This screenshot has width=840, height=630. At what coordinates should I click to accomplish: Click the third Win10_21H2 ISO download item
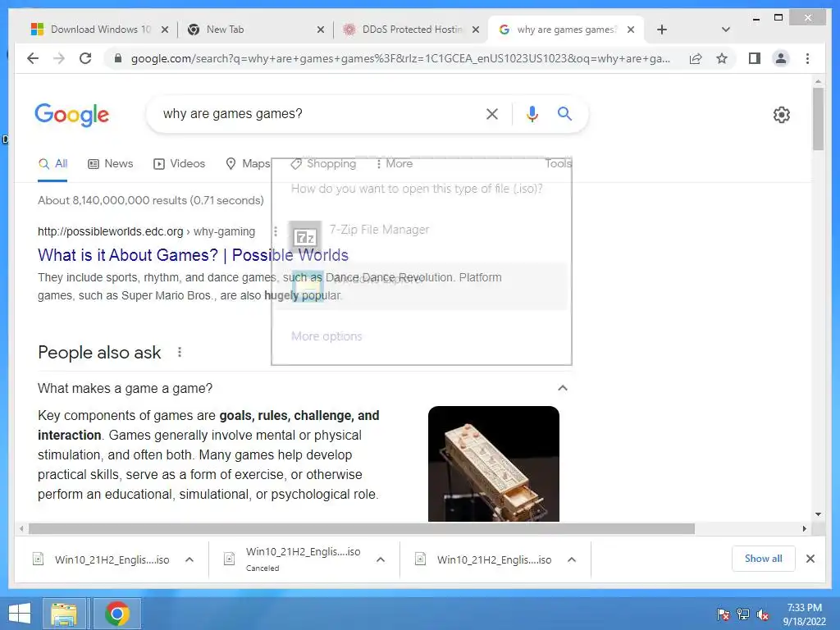(x=483, y=559)
